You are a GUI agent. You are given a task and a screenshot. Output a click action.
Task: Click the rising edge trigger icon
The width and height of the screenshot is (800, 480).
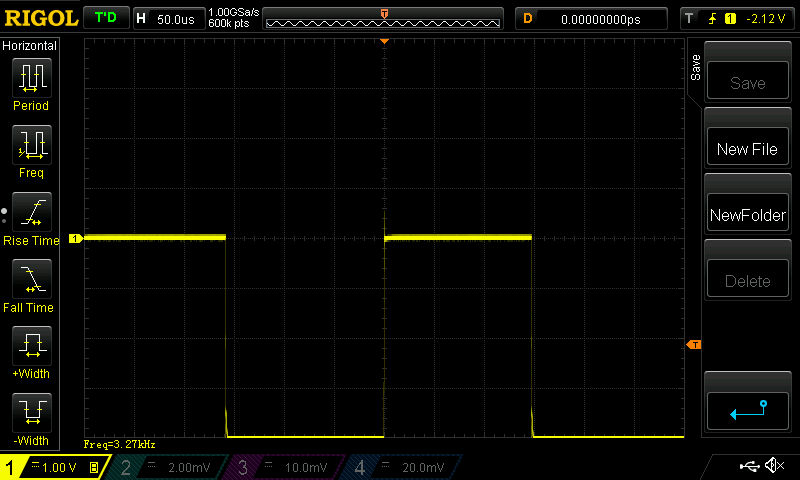tap(712, 19)
